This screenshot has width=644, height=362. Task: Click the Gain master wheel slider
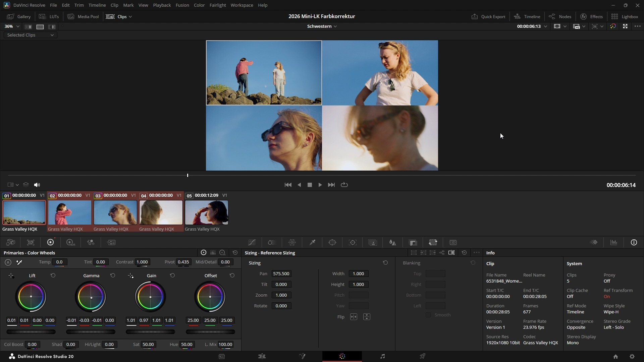(150, 332)
